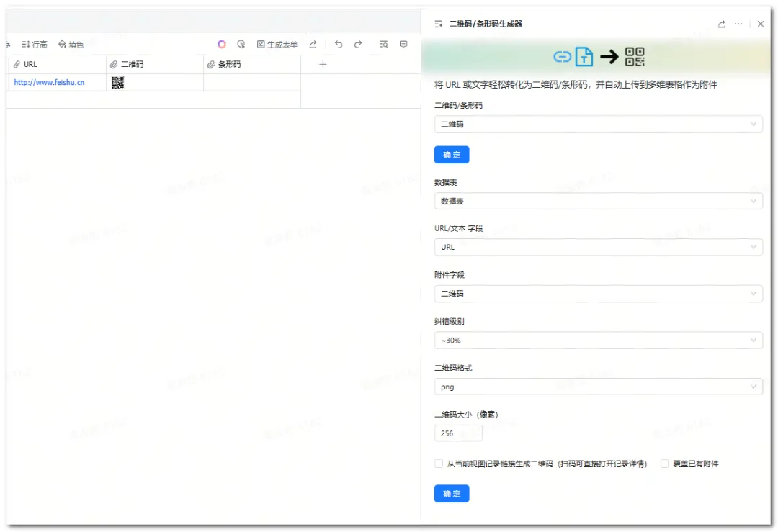The width and height of the screenshot is (778, 532).
Task: Click the paperclip icon beside 条形码 header
Action: point(211,65)
